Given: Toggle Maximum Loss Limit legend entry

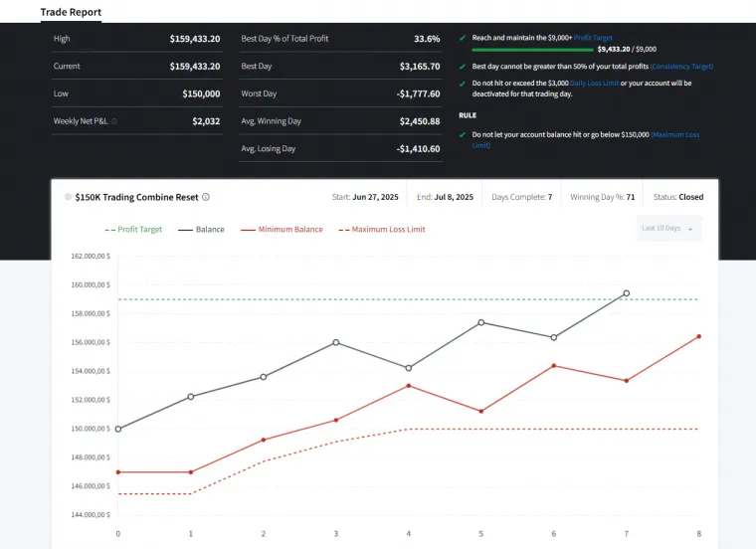Looking at the screenshot, I should (x=382, y=230).
